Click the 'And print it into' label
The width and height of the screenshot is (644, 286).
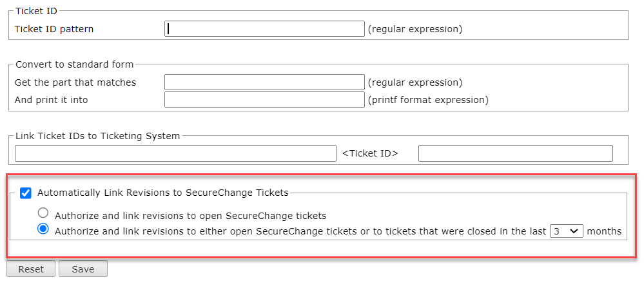(51, 100)
